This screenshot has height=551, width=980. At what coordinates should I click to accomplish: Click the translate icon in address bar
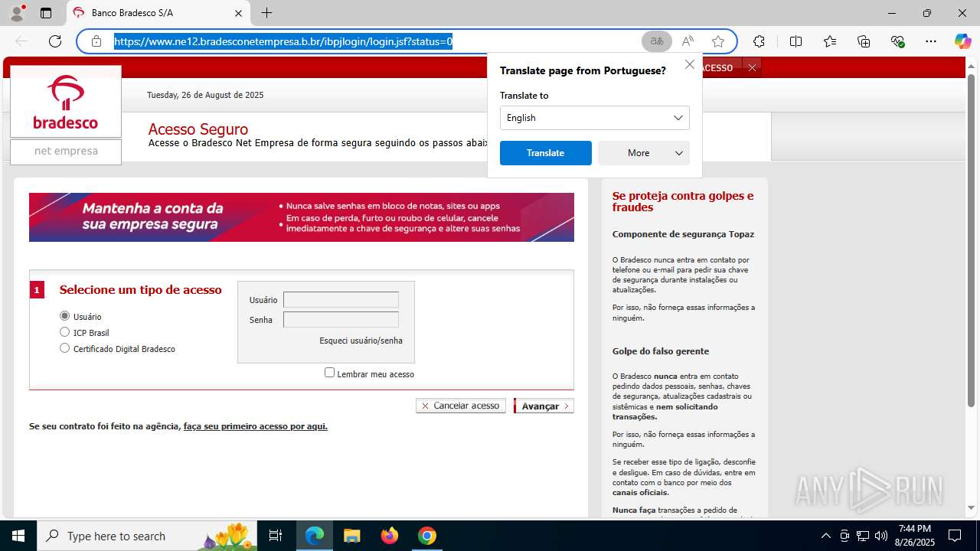click(657, 41)
